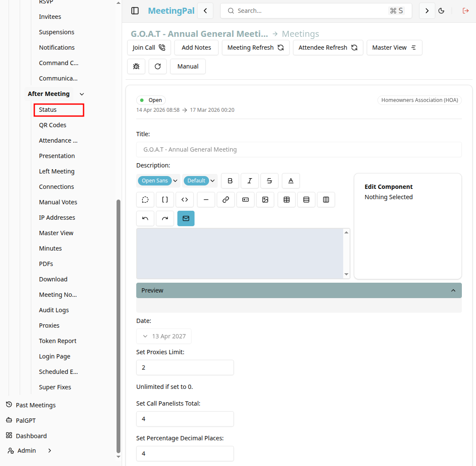Insert code block with angle brackets icon
The image size is (476, 466).
pos(185,200)
